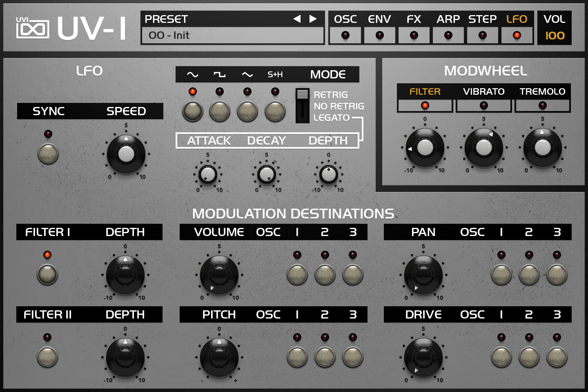
Task: Click the modwheel VIBRATO amount knob
Action: [x=484, y=147]
